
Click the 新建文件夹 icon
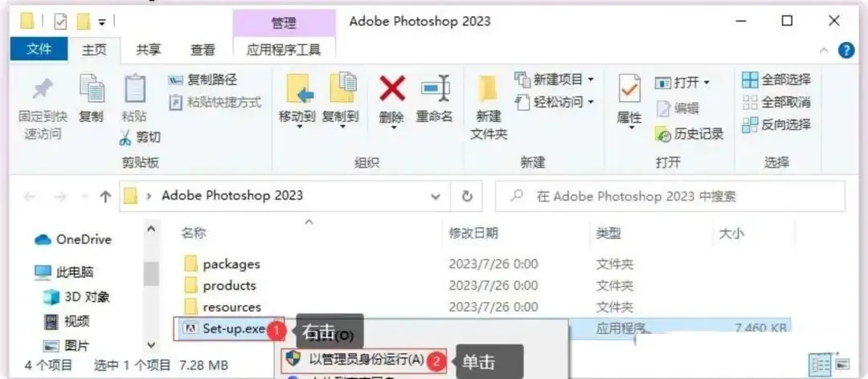[489, 88]
